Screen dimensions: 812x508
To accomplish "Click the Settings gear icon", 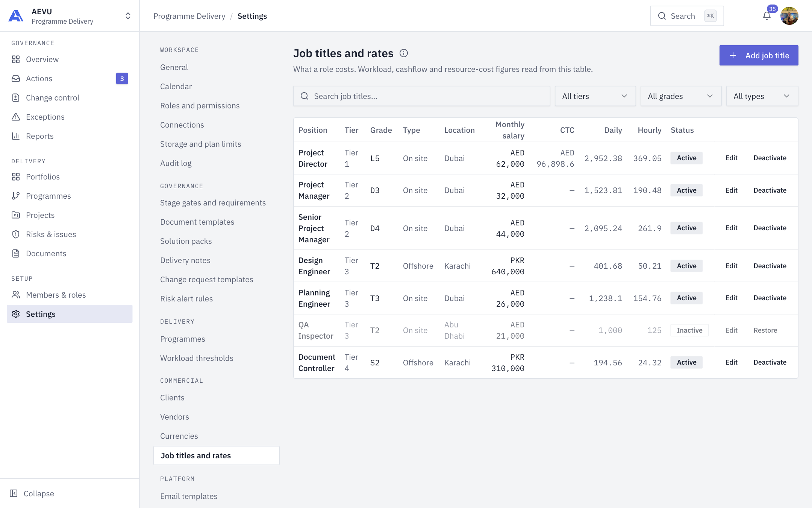I will coord(16,314).
